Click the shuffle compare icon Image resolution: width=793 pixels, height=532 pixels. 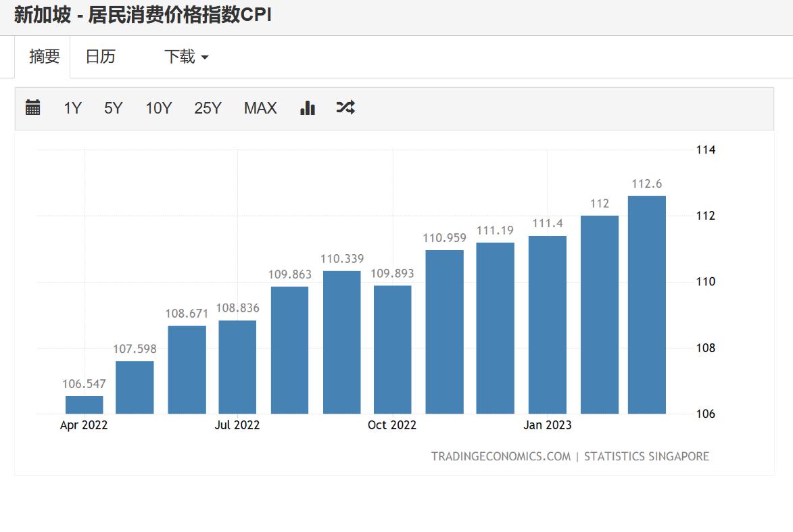click(345, 107)
